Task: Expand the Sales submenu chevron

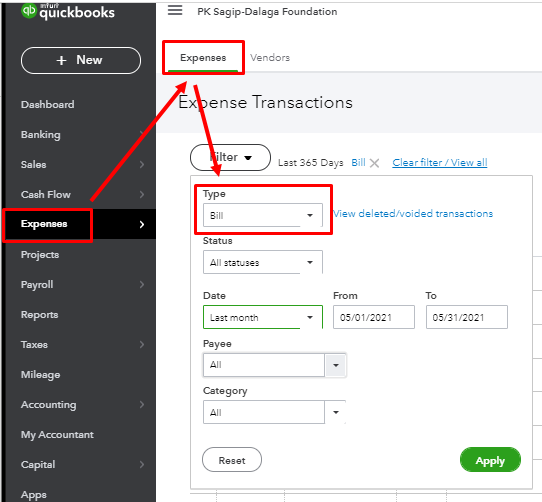Action: [142, 164]
